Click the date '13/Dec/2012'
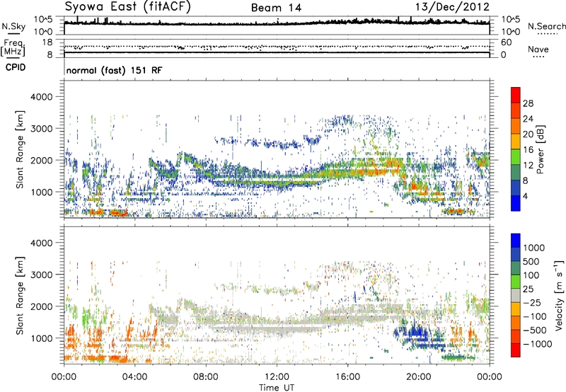 tap(453, 7)
